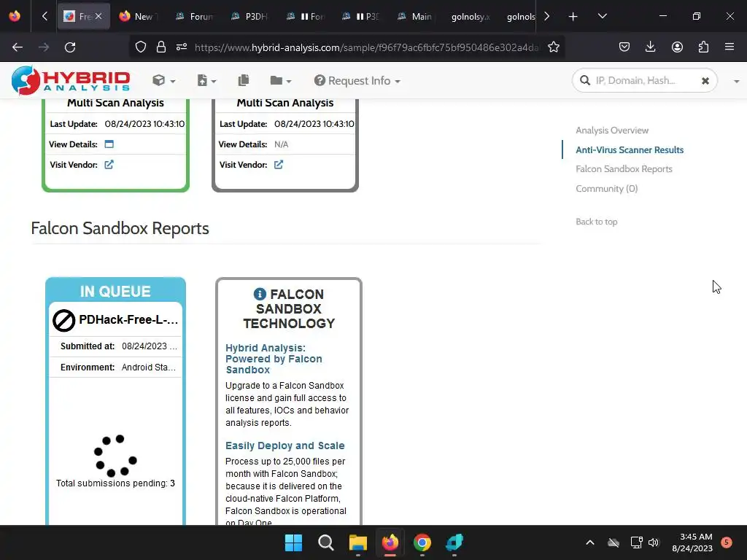Visit vendor link icon in gray card

tap(279, 164)
